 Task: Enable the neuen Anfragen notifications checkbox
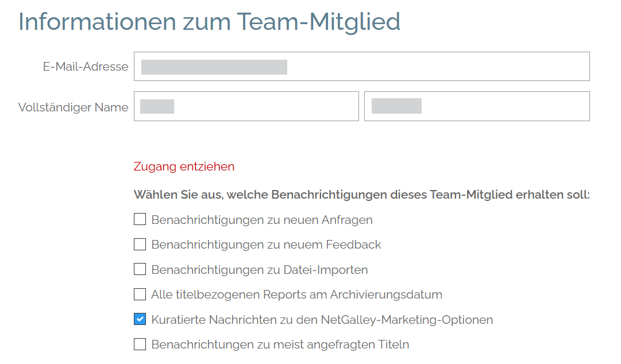[140, 219]
